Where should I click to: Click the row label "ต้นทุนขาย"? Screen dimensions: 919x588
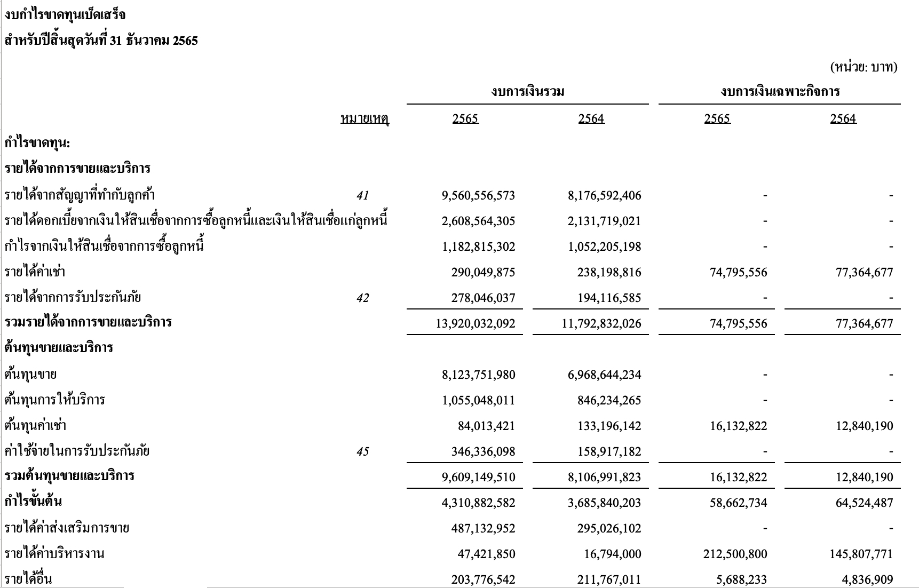pyautogui.click(x=30, y=375)
